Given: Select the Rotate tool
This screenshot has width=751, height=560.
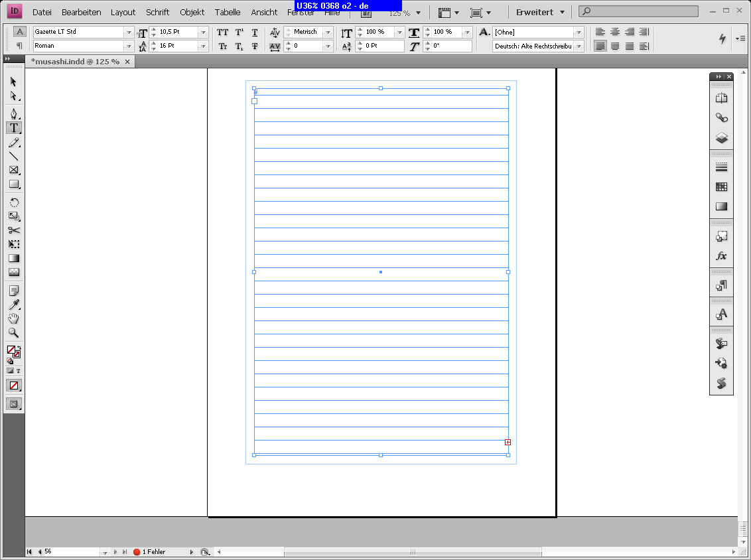Looking at the screenshot, I should 13,202.
